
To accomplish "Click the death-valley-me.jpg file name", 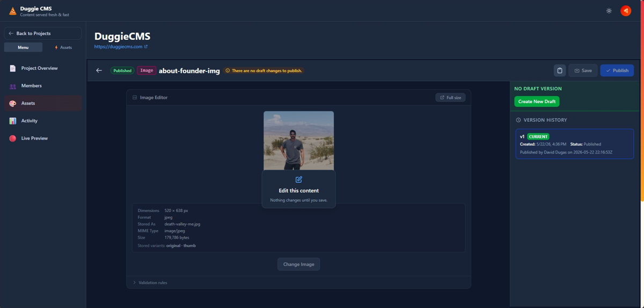I will tap(182, 224).
